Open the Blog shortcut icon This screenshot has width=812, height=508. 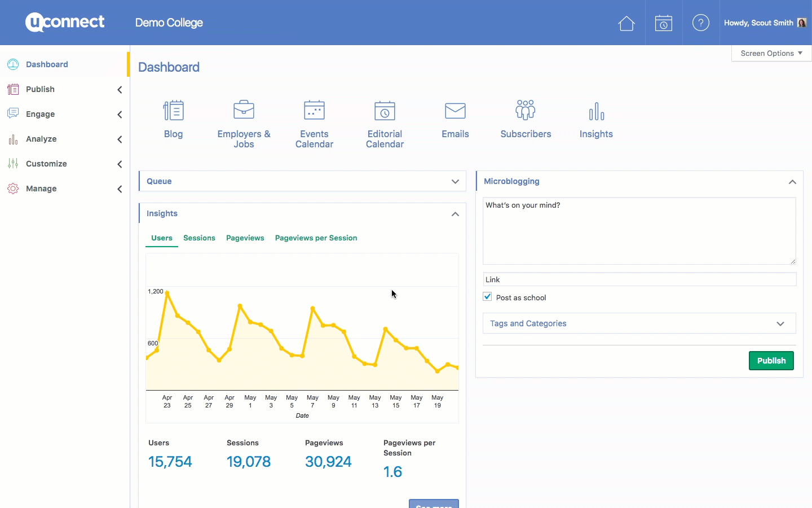point(173,111)
